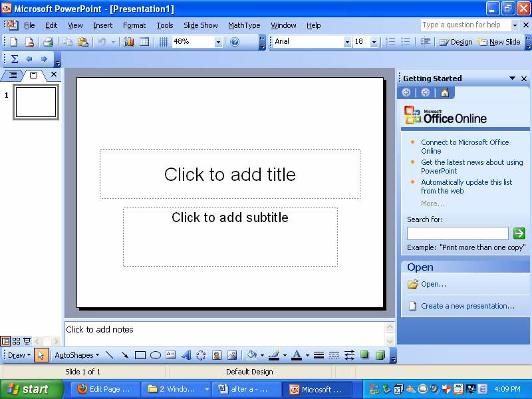Select the Text Box tool
This screenshot has height=399, width=532.
pyautogui.click(x=171, y=355)
